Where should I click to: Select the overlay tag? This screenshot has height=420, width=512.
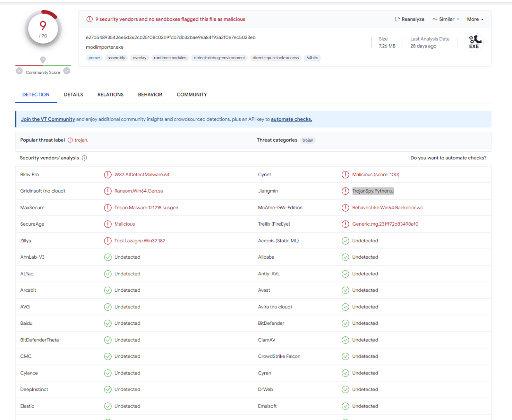(x=140, y=58)
